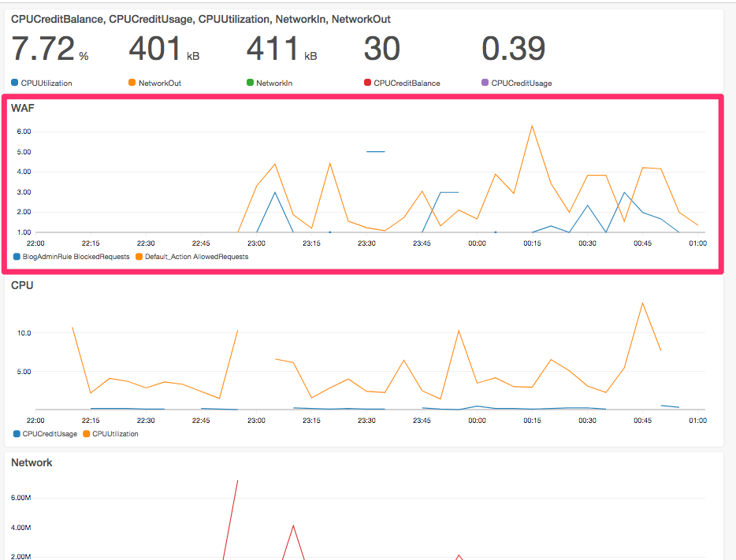This screenshot has width=736, height=560.
Task: Click the 23:00 x-axis tick in WAF chart
Action: point(256,243)
